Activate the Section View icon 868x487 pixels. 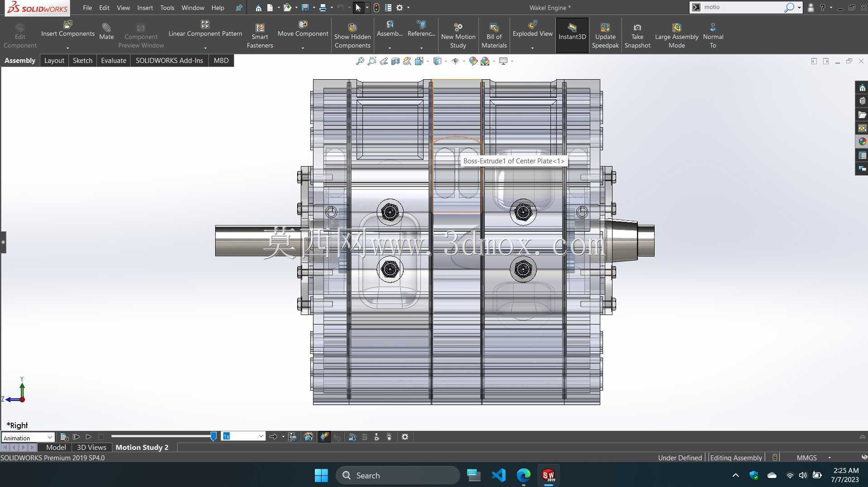(x=395, y=61)
